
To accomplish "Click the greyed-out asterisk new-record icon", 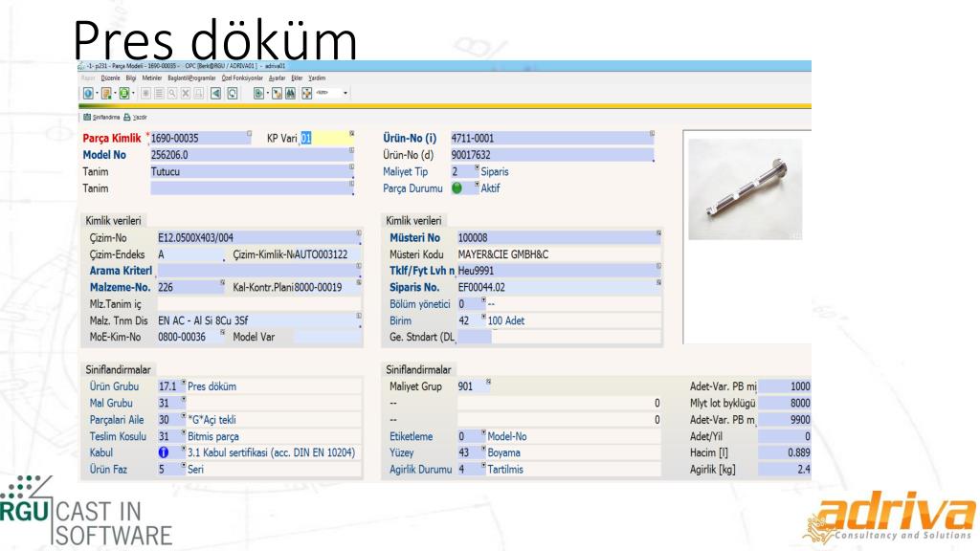I will click(145, 93).
